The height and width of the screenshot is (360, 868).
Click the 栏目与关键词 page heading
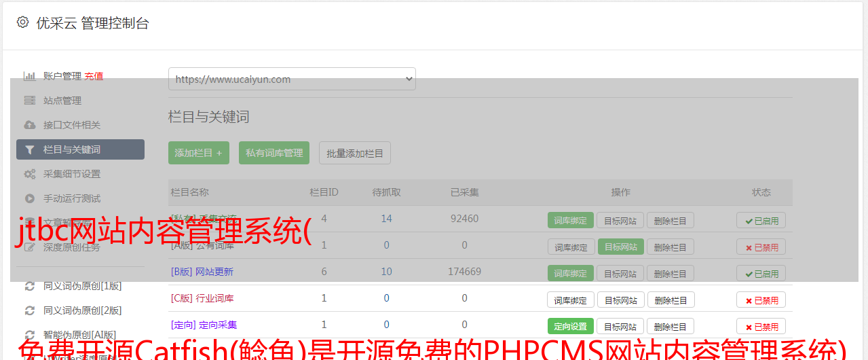(x=209, y=117)
